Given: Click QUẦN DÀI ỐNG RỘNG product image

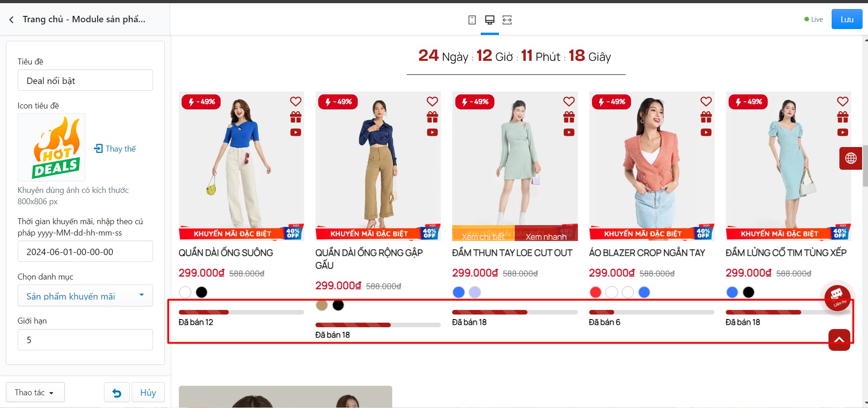Looking at the screenshot, I should click(378, 166).
